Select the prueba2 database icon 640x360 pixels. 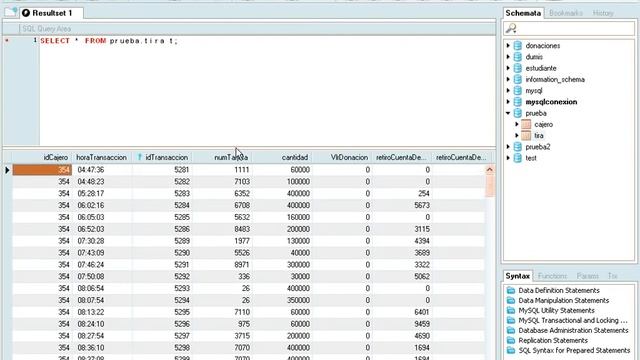pos(518,147)
